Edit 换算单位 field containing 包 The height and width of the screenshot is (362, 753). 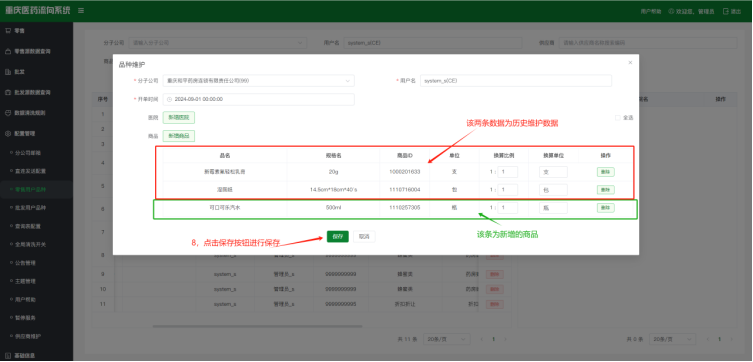coord(553,190)
